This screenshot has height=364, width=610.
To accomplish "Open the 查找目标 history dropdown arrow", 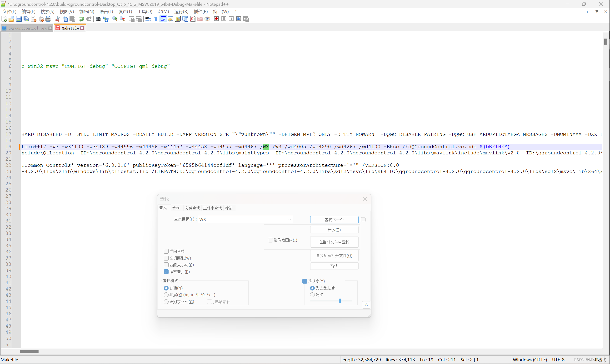I will (290, 220).
